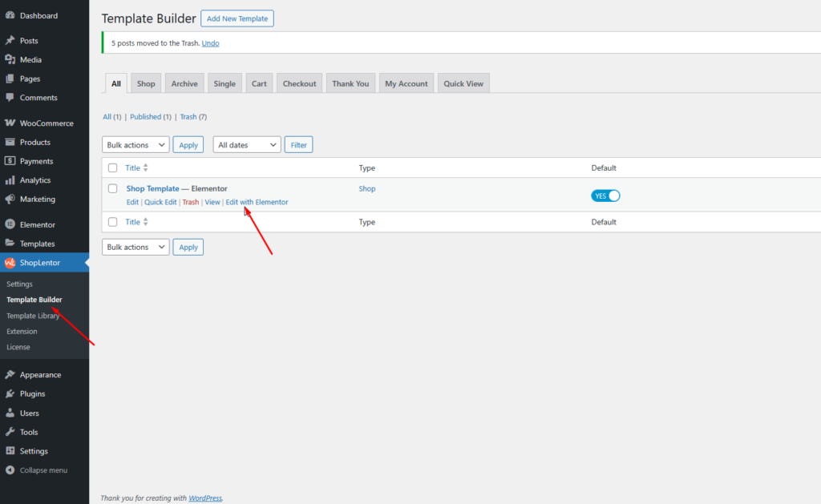Click Edit under Shop Template
The height and width of the screenshot is (504, 821).
click(x=132, y=202)
